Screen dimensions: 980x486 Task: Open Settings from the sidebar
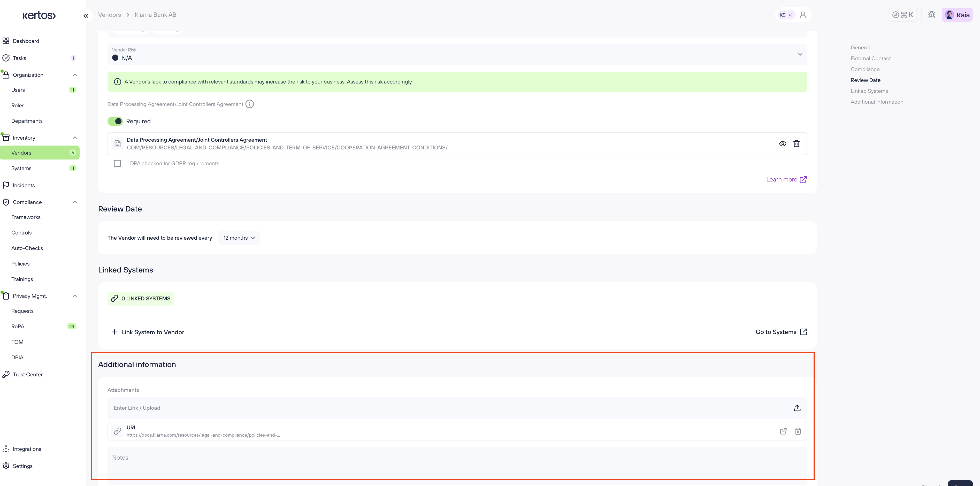click(22, 466)
